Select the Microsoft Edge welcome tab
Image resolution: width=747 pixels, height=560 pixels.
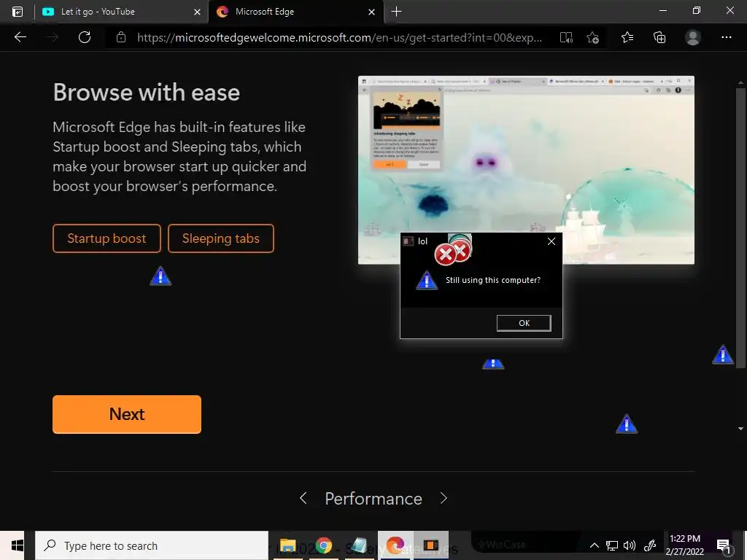pyautogui.click(x=296, y=12)
